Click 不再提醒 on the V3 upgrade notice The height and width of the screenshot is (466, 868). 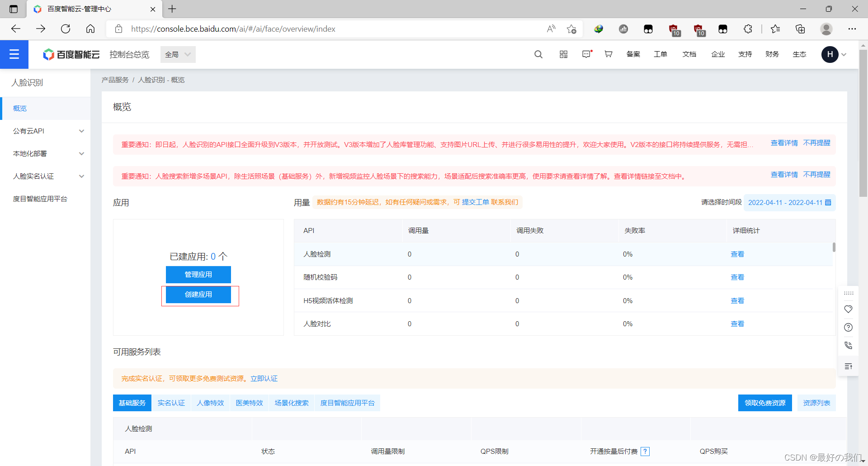coord(816,143)
